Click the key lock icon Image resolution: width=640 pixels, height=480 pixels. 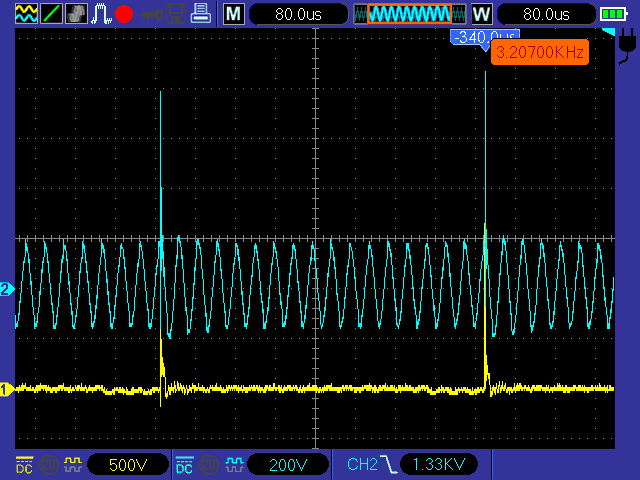point(150,14)
